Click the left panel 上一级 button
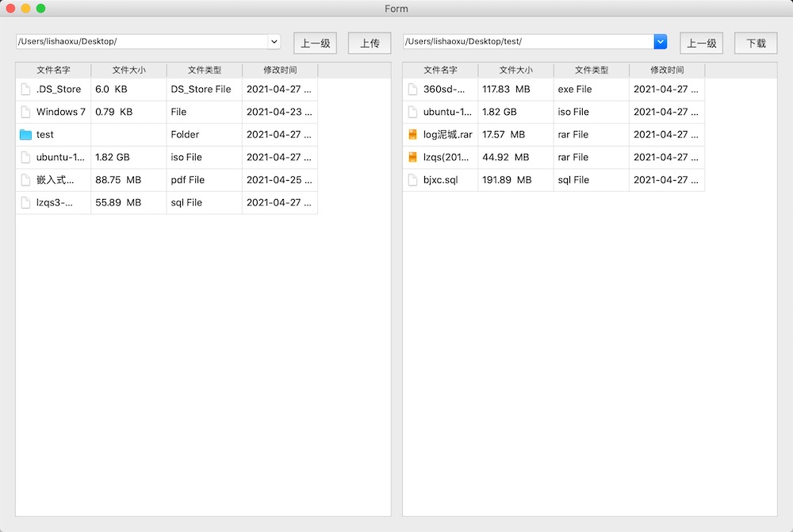The image size is (793, 532). 315,43
